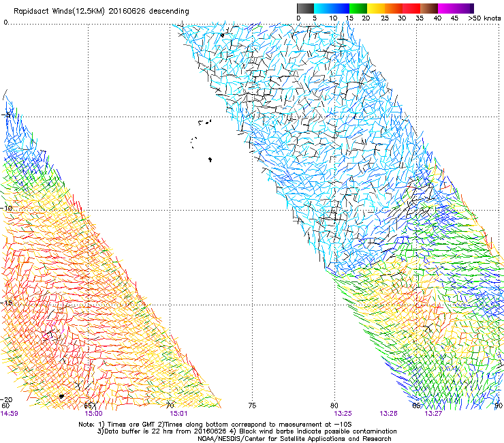Image resolution: width=504 pixels, height=443 pixels.
Task: Click the "30" label under the color legend
Action: click(x=402, y=18)
